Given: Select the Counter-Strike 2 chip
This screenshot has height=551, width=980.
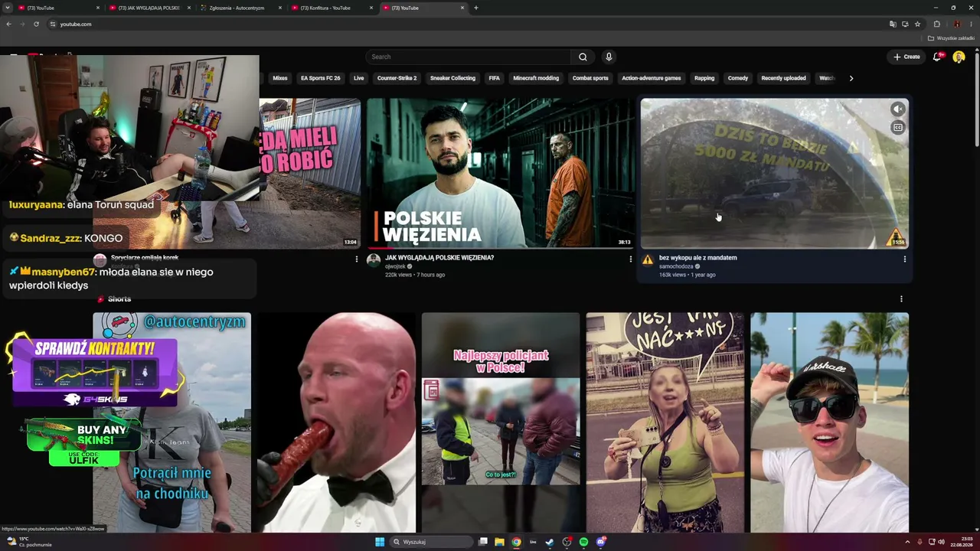Looking at the screenshot, I should click(x=397, y=78).
